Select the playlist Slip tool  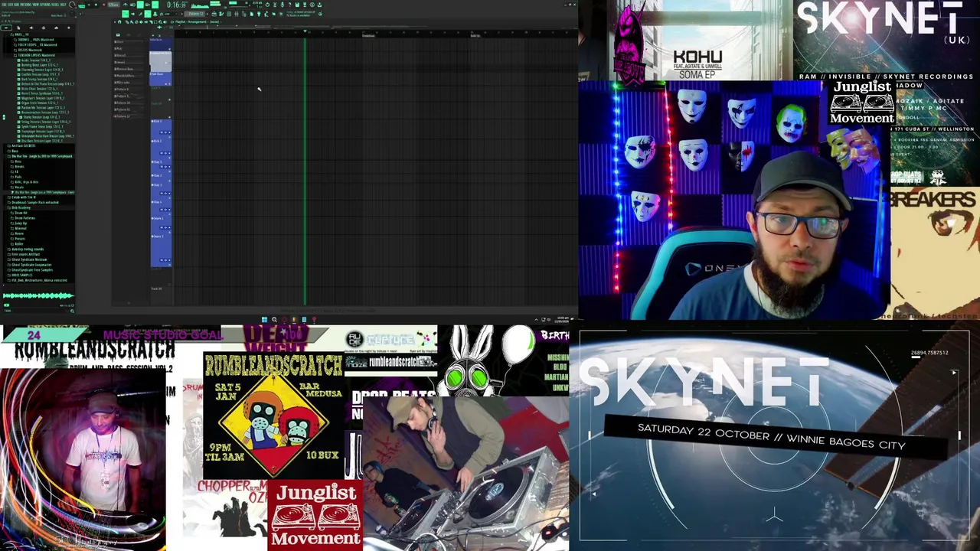(x=145, y=22)
